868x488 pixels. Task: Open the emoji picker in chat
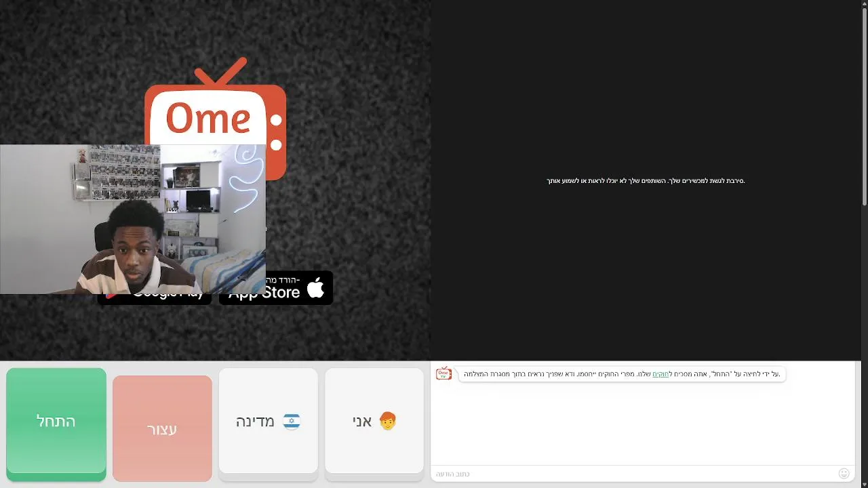[844, 474]
